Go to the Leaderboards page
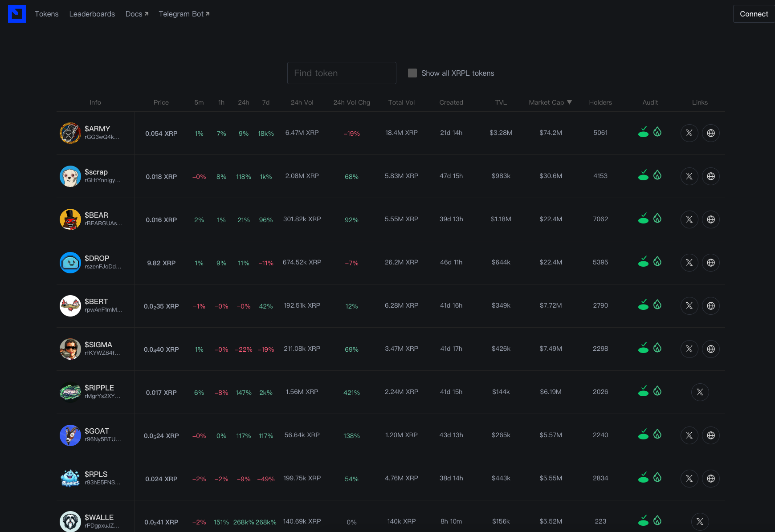Viewport: 775px width, 532px height. [x=92, y=14]
